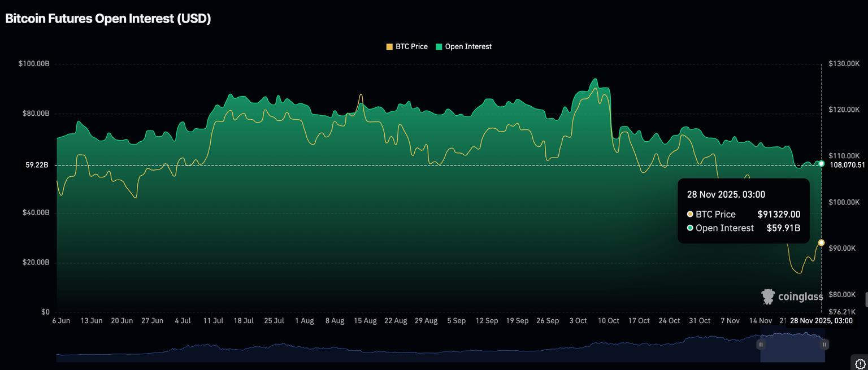Click the green dot in the tooltip

(x=690, y=228)
